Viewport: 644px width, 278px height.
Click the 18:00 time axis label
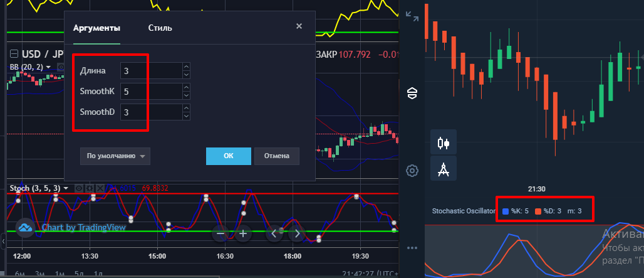tap(293, 256)
